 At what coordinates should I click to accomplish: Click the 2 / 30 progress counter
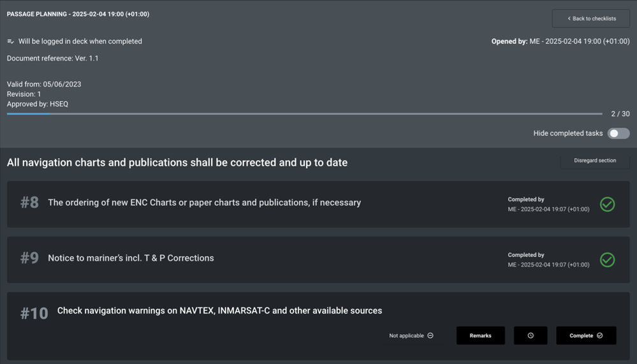(620, 114)
